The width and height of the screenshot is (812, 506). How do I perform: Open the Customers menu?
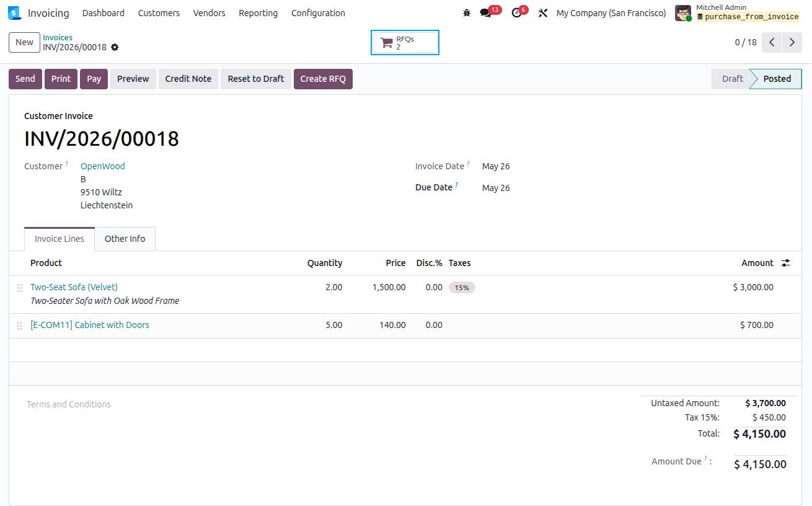click(159, 13)
